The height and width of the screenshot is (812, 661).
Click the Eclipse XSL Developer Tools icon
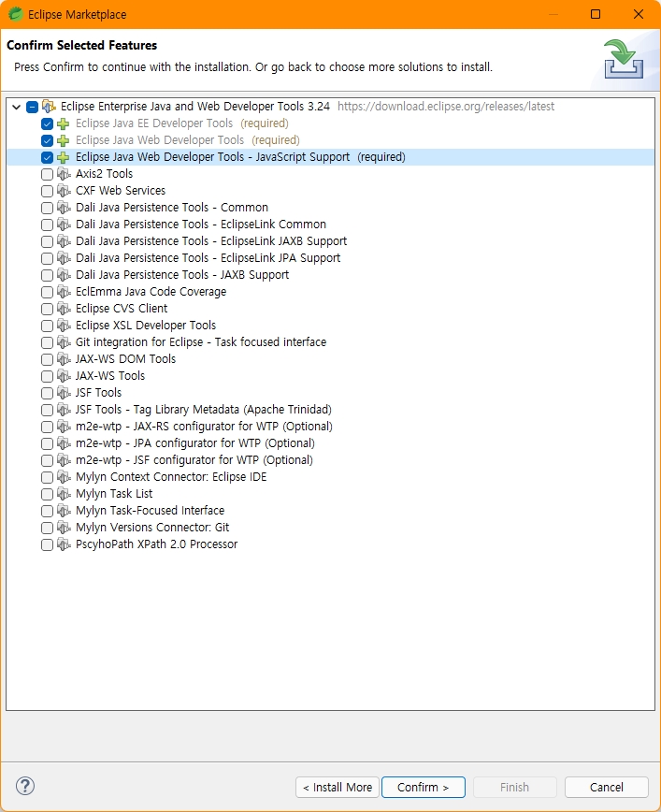(x=64, y=326)
